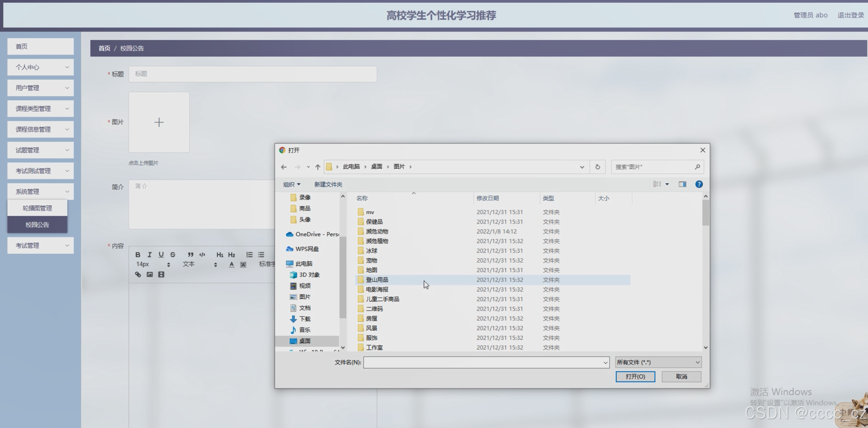Open the text color picker

231,265
